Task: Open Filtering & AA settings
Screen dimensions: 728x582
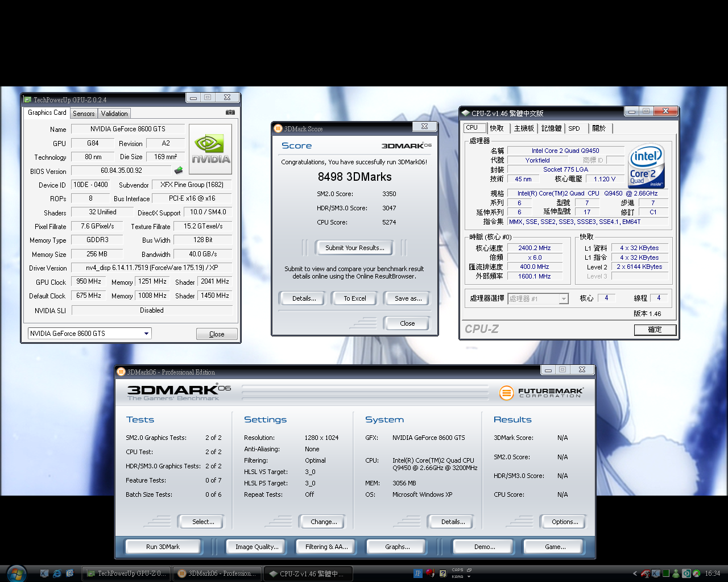Action: pyautogui.click(x=326, y=547)
